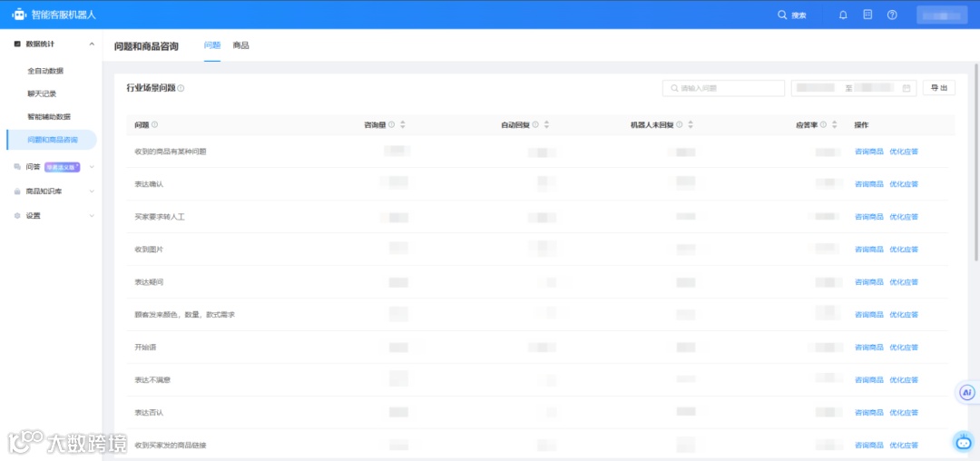Click 优化应答 for 顾客发来颜色，数量，款式需求
This screenshot has height=461, width=980.
click(904, 314)
